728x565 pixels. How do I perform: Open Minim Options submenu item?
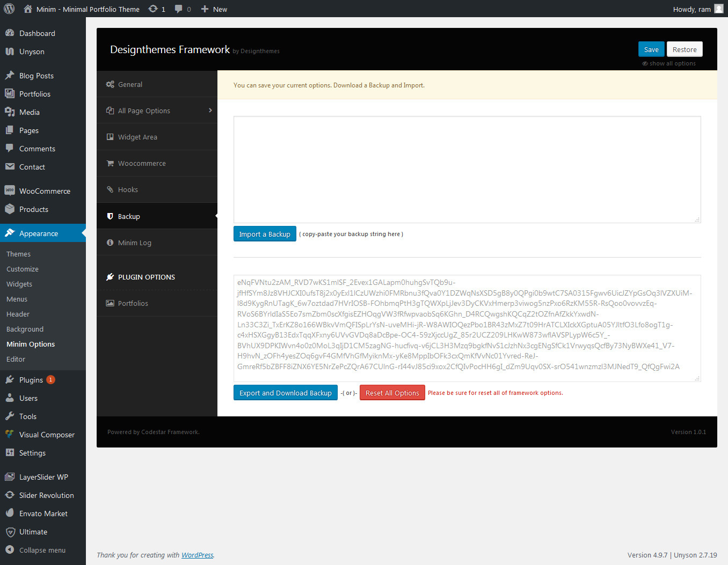(31, 344)
